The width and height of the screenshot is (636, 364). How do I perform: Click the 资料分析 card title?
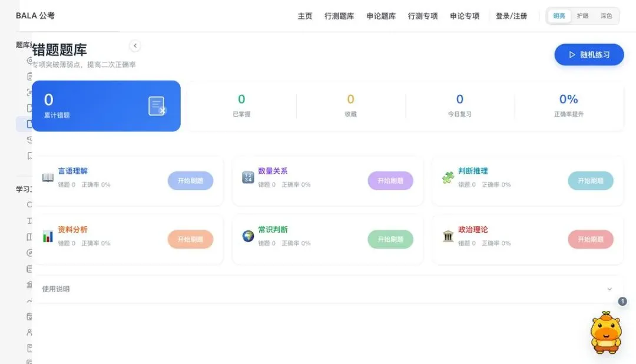pyautogui.click(x=72, y=229)
